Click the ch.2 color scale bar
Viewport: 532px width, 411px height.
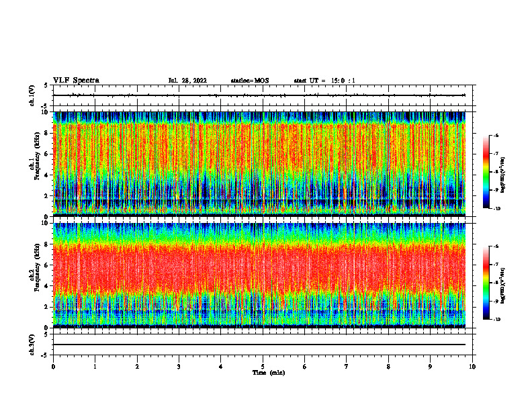(486, 283)
